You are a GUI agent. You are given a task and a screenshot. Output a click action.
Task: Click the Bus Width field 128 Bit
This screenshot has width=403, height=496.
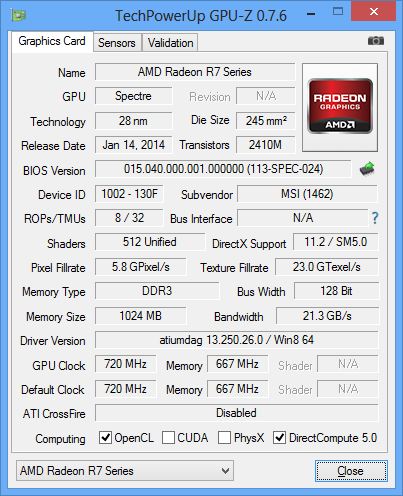tap(337, 291)
